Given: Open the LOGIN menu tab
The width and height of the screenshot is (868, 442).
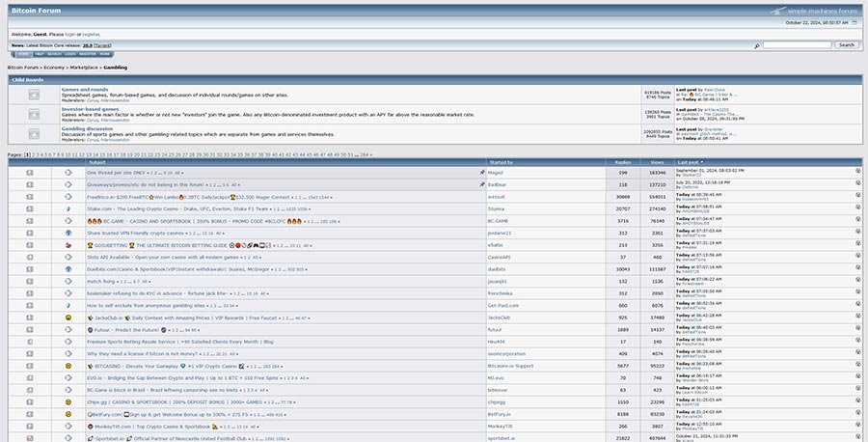Looking at the screenshot, I should 69,54.
